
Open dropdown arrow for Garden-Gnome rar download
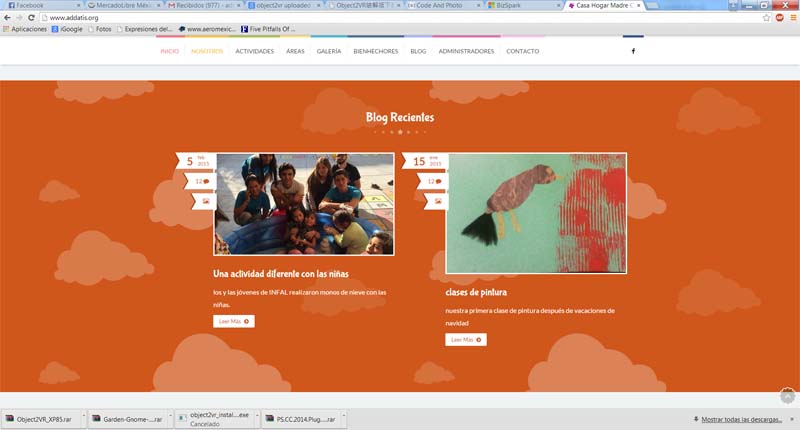pos(169,419)
